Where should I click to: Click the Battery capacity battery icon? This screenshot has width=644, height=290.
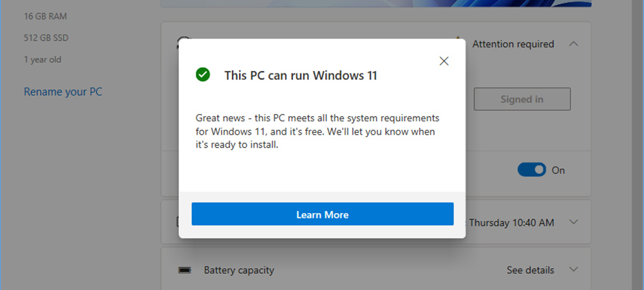tap(184, 270)
